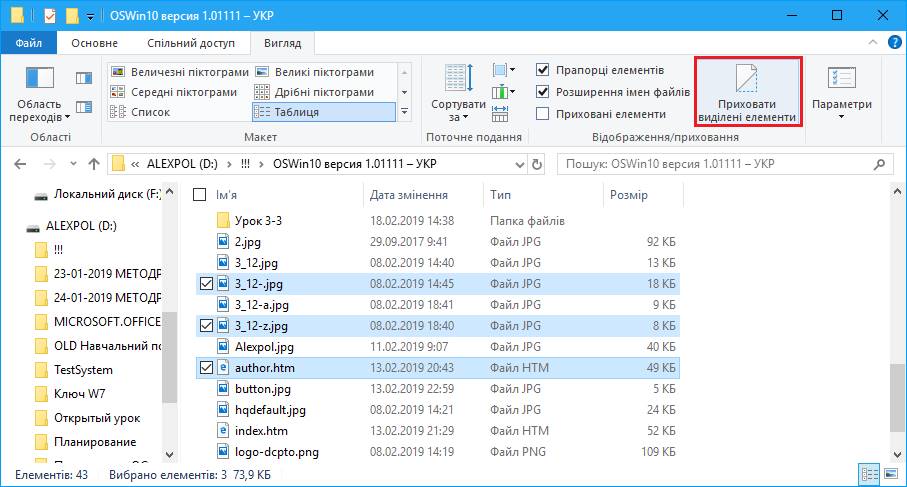Open the Help question mark icon
The width and height of the screenshot is (907, 487).
point(894,42)
